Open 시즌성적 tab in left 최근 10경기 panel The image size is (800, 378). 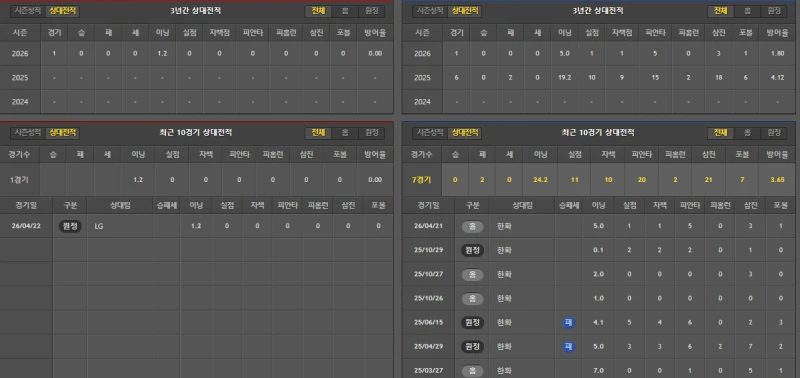(28, 133)
